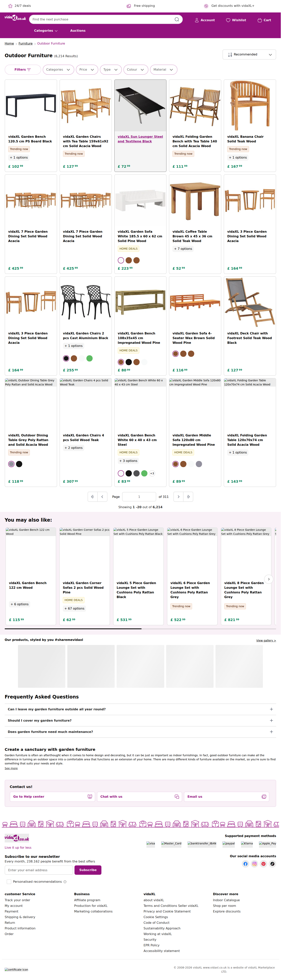Screen dimensions: 282x980
Task: Open the Price filter dropdown
Action: [87, 70]
